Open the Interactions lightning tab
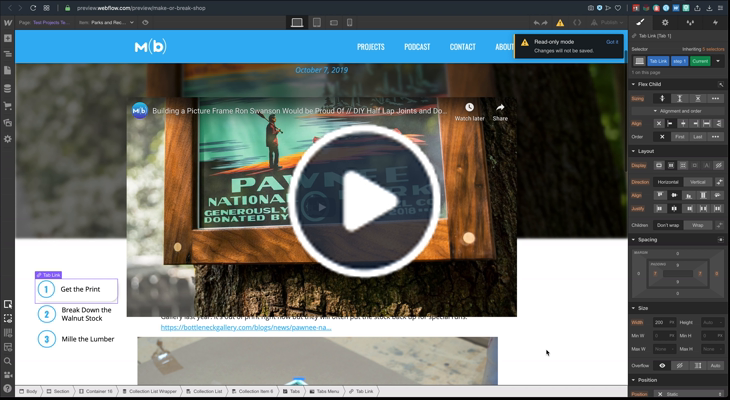This screenshot has height=400, width=730. pyautogui.click(x=716, y=22)
